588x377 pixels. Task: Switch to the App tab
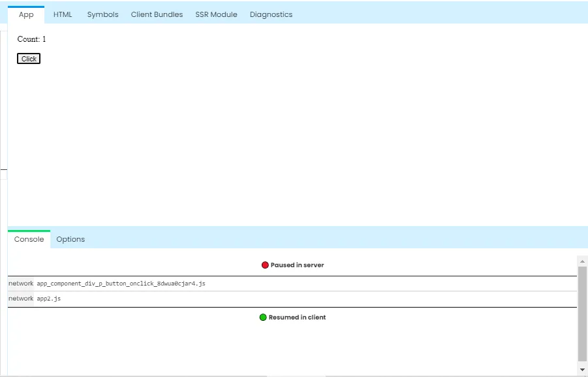[26, 14]
